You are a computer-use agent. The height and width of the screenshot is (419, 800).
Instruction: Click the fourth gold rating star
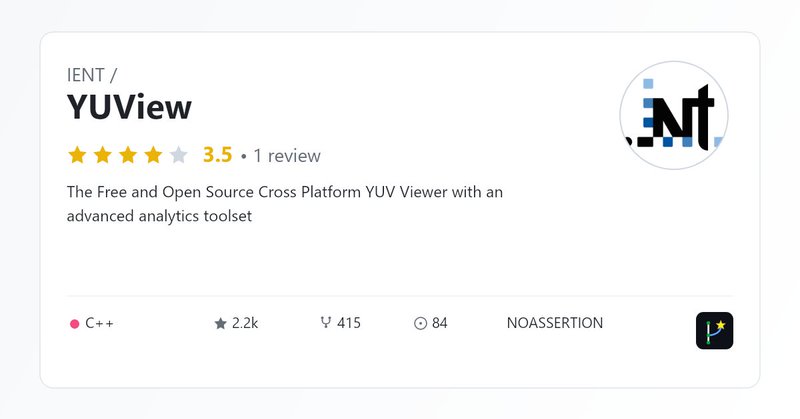click(x=152, y=155)
